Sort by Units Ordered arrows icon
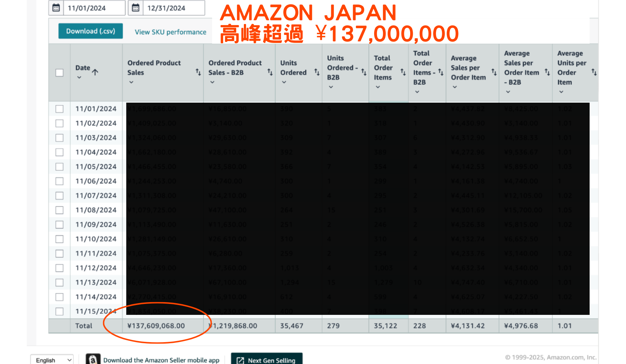This screenshot has height=364, width=626. [x=317, y=72]
